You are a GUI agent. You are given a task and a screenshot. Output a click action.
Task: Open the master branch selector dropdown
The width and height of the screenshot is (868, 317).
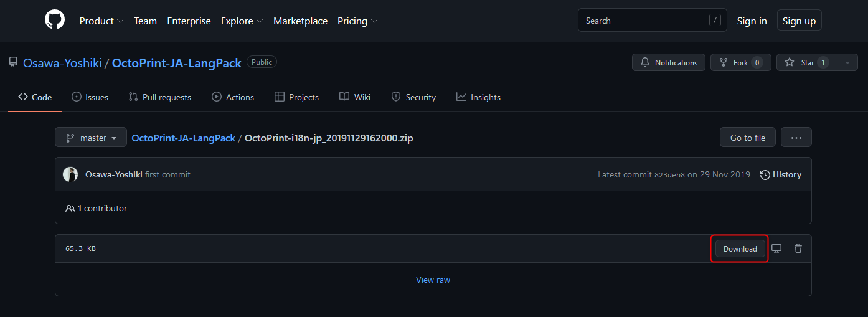[91, 138]
